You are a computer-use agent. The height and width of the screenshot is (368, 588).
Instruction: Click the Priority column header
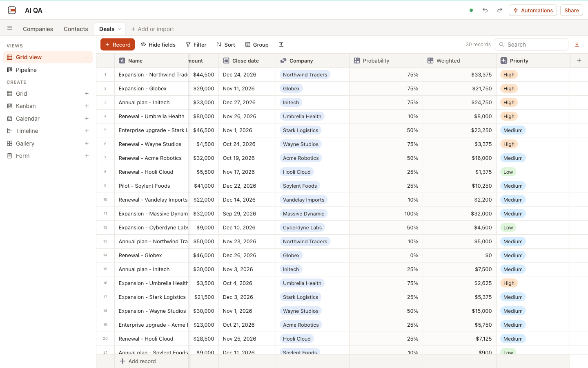[533, 61]
